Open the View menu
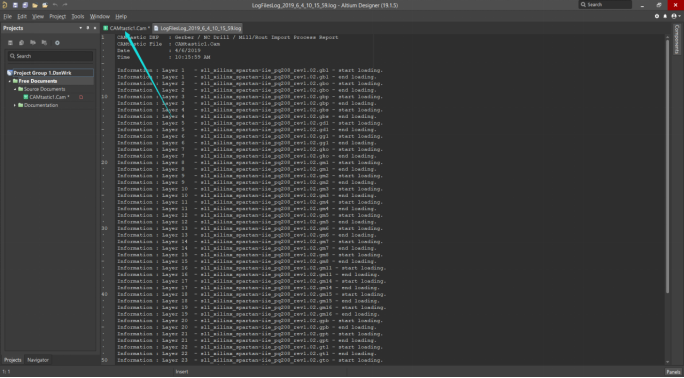This screenshot has width=684, height=378. coord(38,16)
